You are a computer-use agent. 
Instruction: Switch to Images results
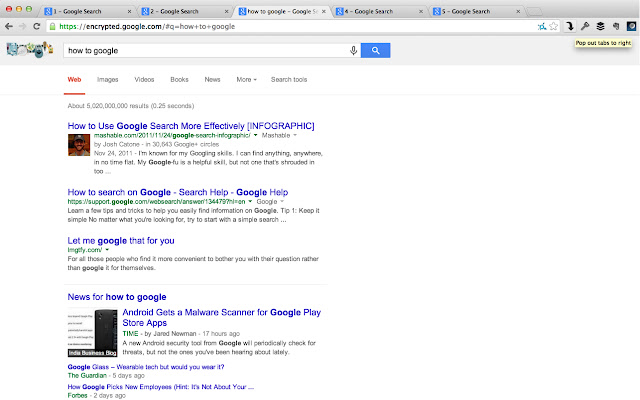(x=107, y=80)
